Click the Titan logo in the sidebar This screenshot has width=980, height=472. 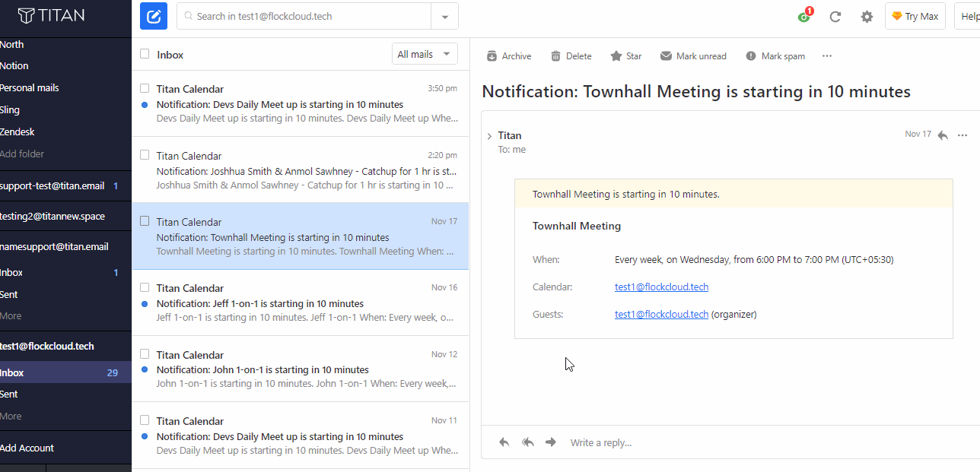click(x=51, y=15)
